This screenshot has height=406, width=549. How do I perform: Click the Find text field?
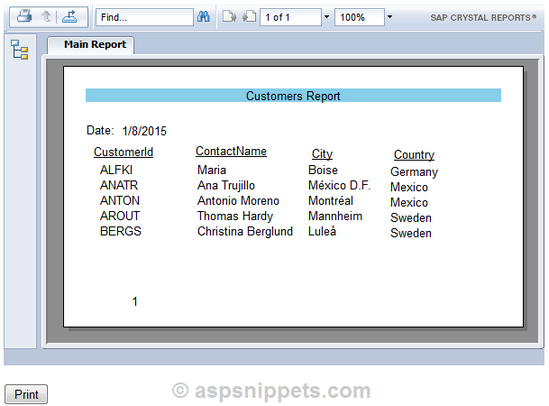pos(145,17)
